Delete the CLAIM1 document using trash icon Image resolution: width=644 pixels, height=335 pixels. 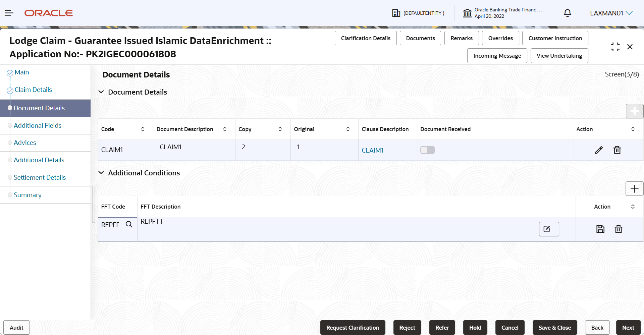(x=617, y=150)
